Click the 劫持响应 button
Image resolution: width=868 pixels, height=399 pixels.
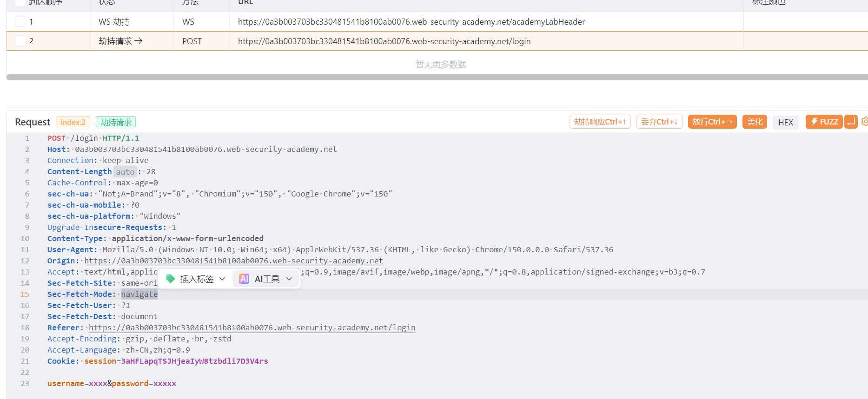pos(600,122)
